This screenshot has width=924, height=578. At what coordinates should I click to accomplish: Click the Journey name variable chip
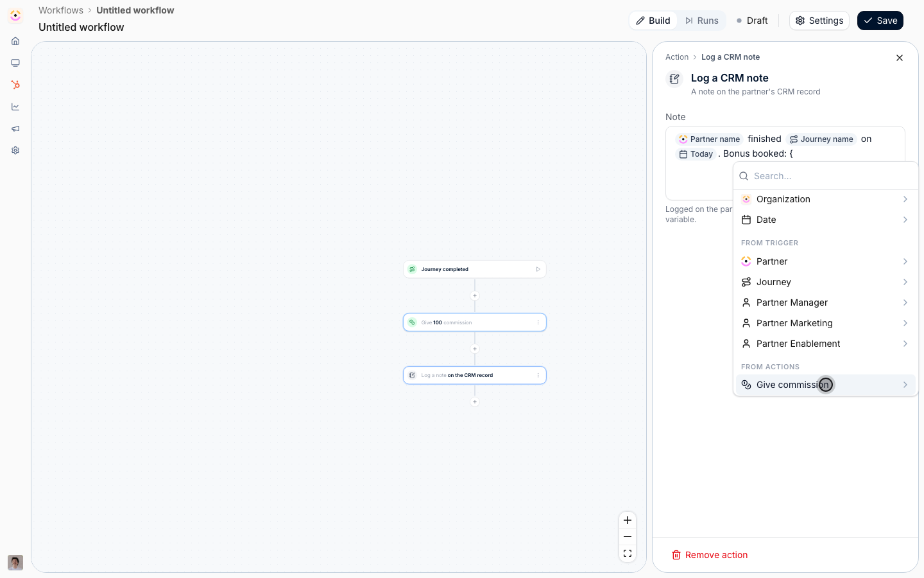[x=821, y=139]
